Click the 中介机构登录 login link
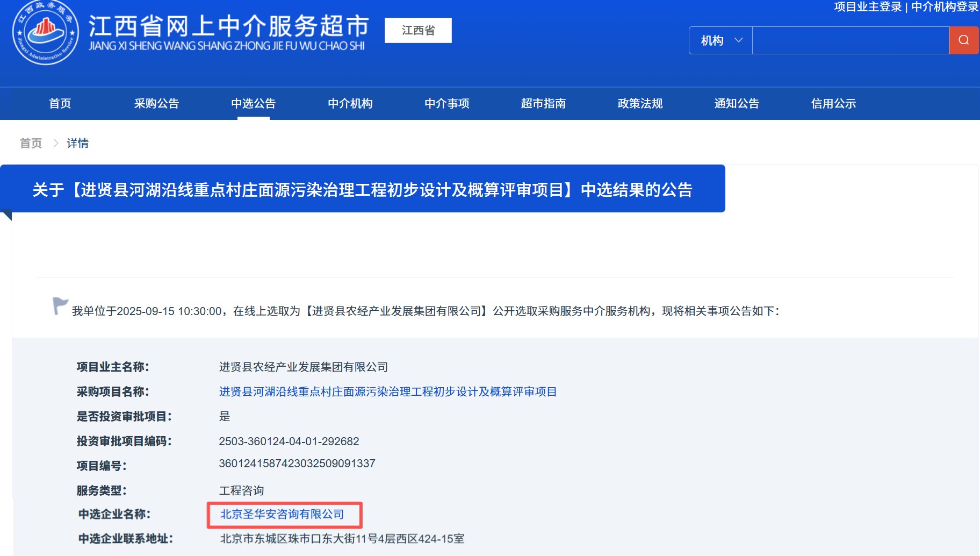 (945, 7)
